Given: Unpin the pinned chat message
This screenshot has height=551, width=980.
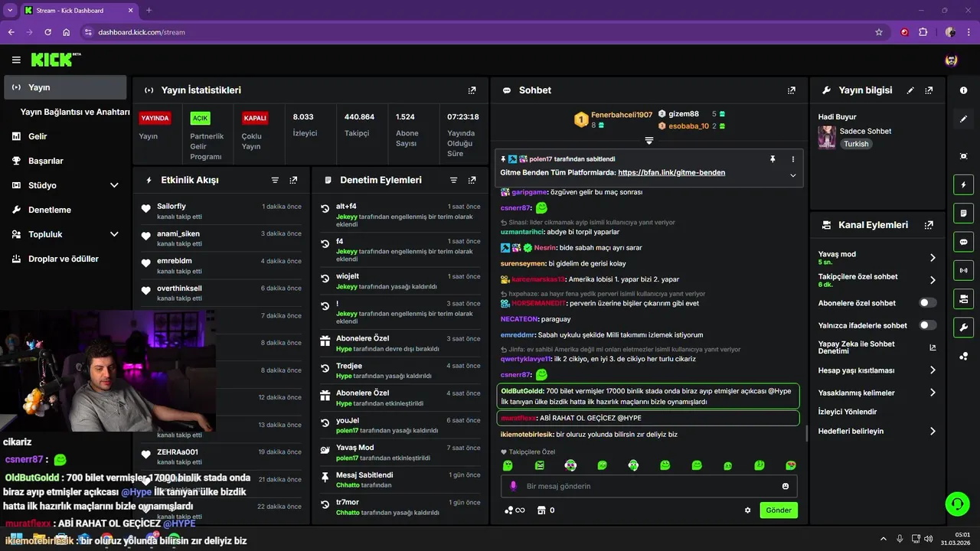Looking at the screenshot, I should coord(773,159).
